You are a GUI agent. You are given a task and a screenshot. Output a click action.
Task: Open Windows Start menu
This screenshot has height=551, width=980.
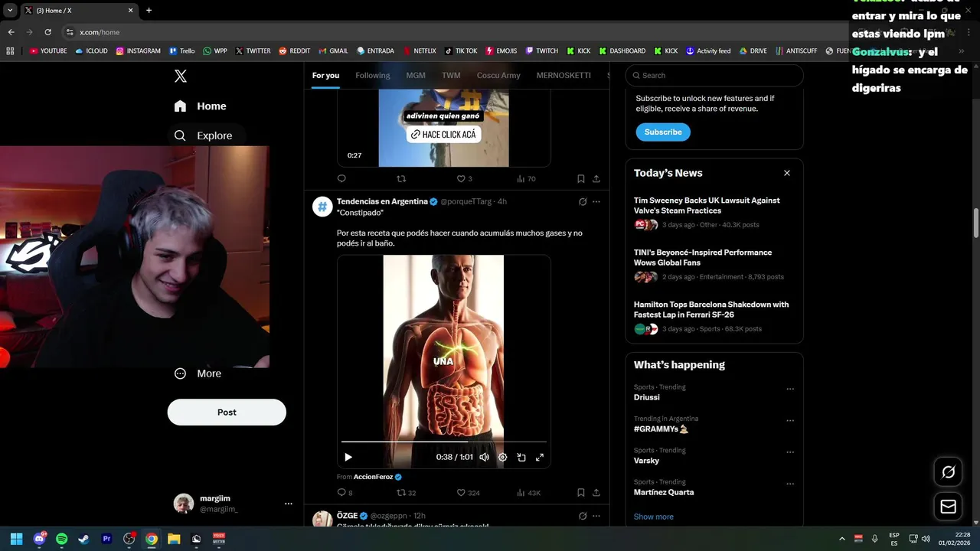click(16, 539)
